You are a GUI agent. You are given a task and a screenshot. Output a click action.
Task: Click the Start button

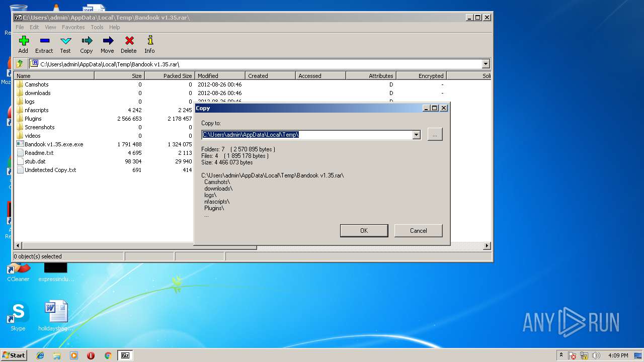coord(14,355)
